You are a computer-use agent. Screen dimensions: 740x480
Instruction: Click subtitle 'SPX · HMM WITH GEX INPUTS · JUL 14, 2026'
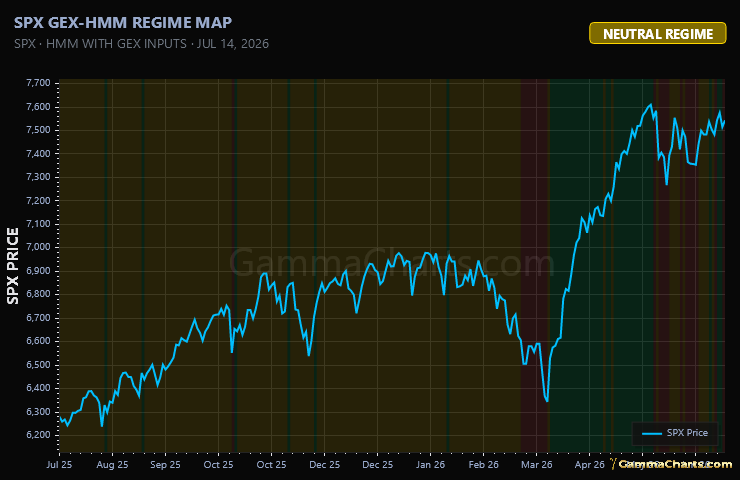[141, 44]
